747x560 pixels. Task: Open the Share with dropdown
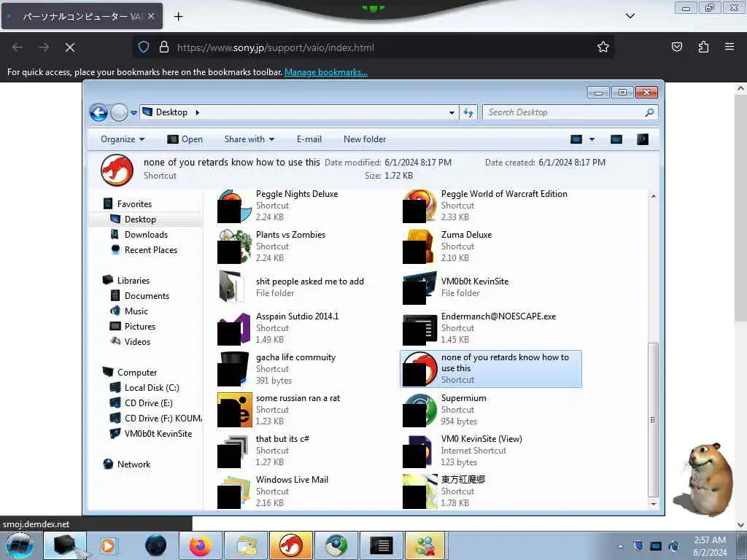(249, 139)
